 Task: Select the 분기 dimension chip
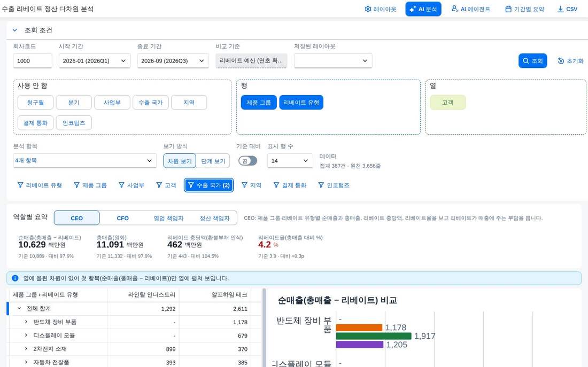click(x=74, y=103)
